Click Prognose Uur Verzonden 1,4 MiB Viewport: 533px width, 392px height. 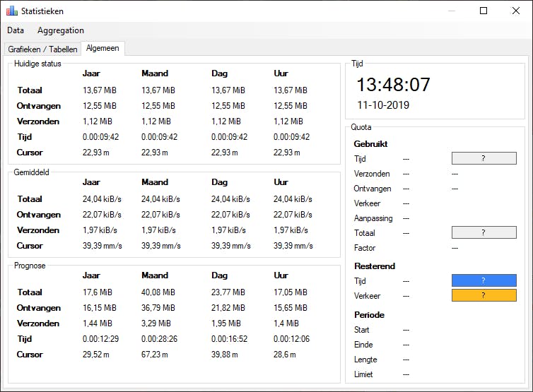[x=286, y=323]
